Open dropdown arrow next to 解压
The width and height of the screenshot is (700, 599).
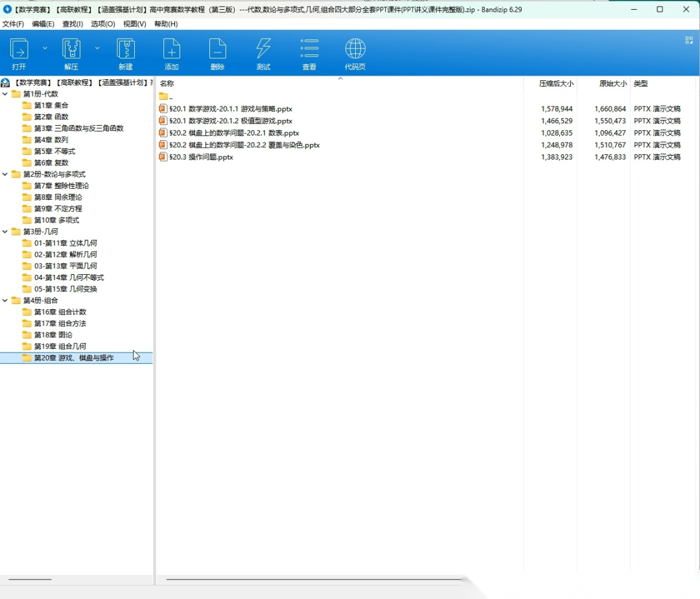[97, 48]
